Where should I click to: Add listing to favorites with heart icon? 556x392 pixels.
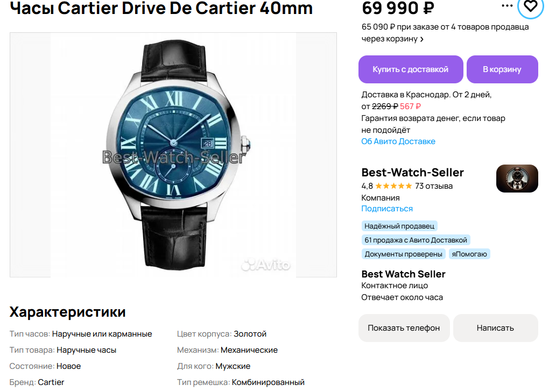tap(531, 6)
